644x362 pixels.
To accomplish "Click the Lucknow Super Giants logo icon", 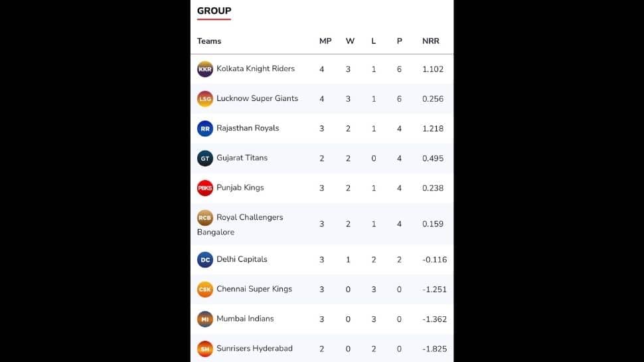I will pyautogui.click(x=205, y=98).
